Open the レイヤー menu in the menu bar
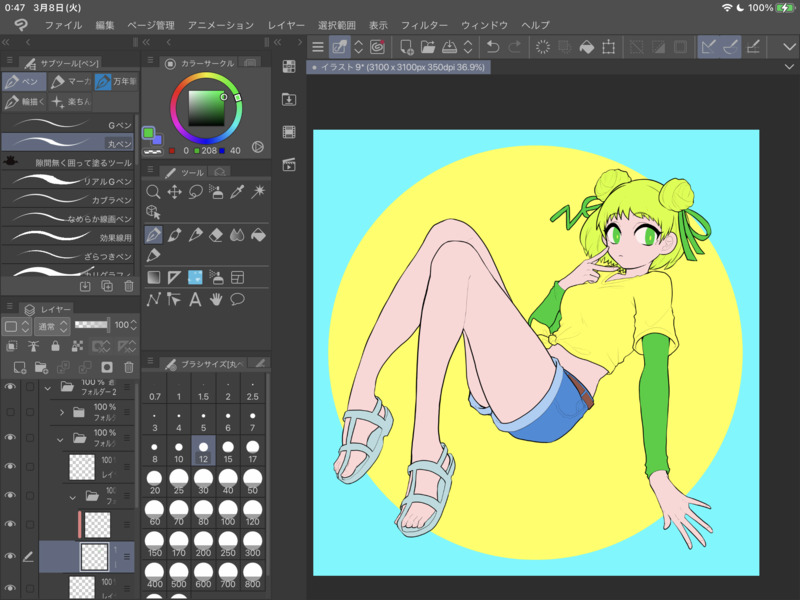The image size is (800, 600). coord(287,24)
